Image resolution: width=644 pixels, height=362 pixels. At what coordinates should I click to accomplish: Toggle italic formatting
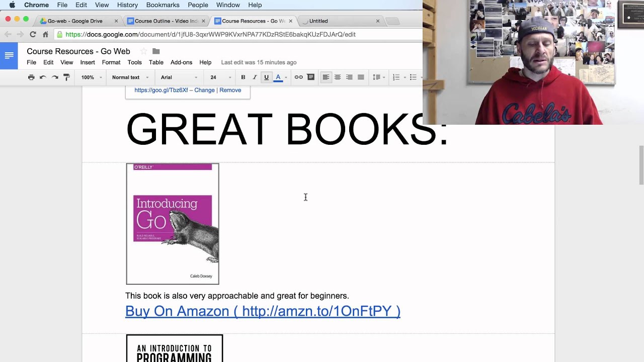255,77
